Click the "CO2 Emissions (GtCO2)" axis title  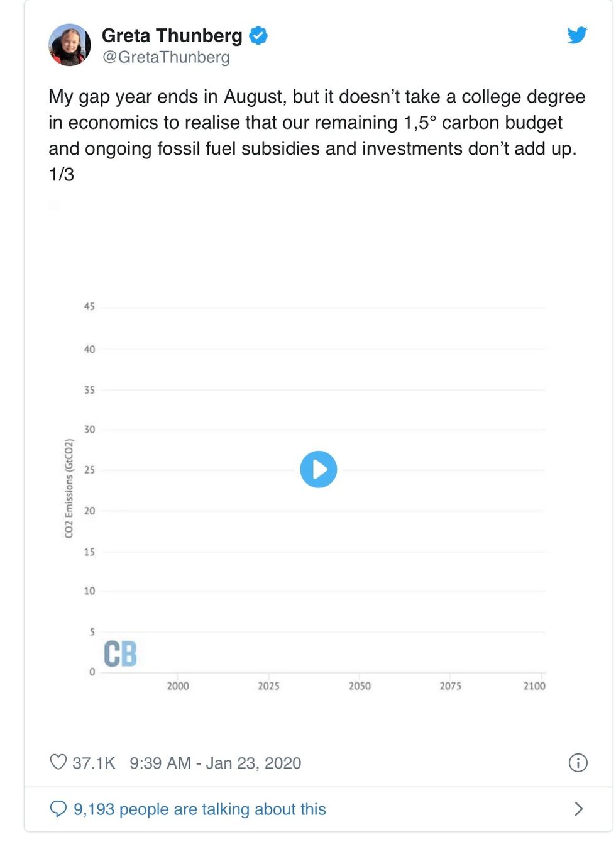(x=69, y=489)
